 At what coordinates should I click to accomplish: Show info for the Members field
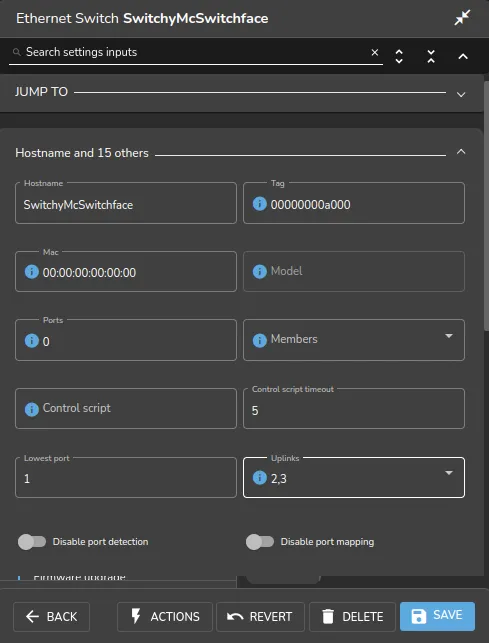tap(260, 340)
